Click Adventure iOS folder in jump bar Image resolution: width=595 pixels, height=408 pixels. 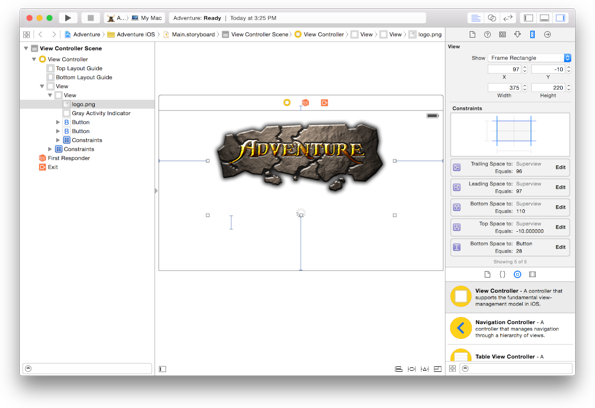click(131, 35)
